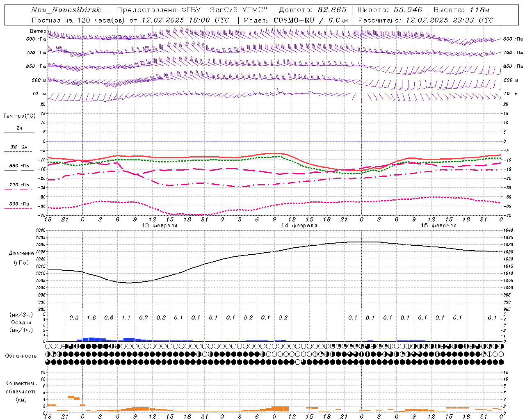Click the Тем-ра(°C) axis title
This screenshot has width=525, height=420.
19,116
